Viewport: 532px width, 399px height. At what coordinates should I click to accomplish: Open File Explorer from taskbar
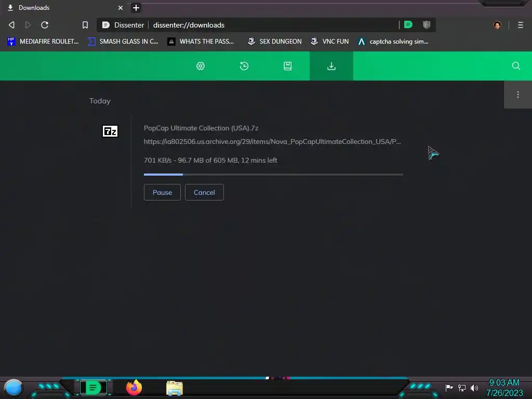[175, 388]
